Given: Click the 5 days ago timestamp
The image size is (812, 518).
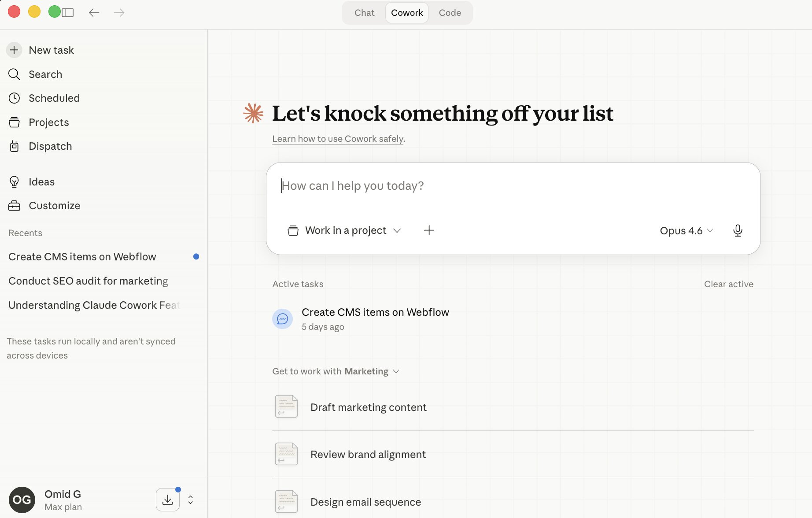Looking at the screenshot, I should pos(323,327).
